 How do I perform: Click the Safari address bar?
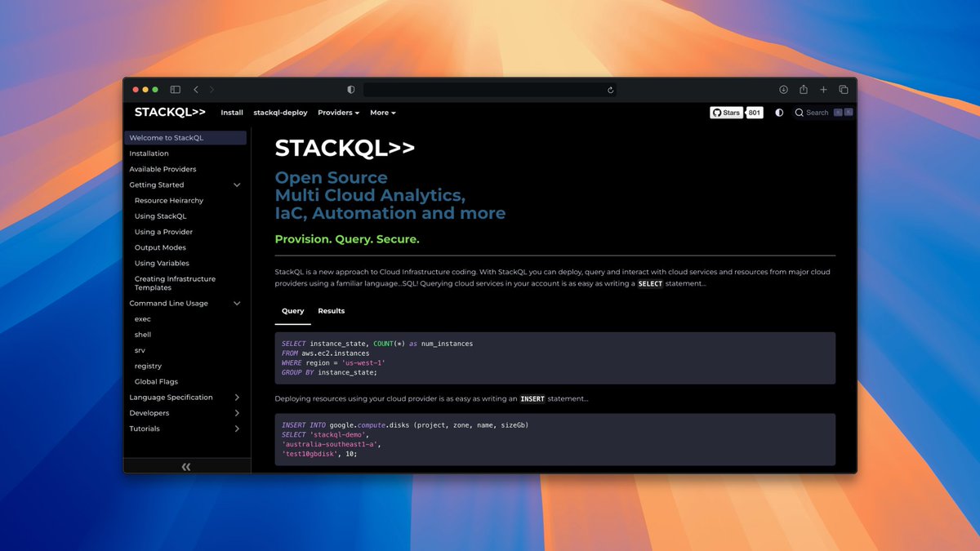coord(490,90)
